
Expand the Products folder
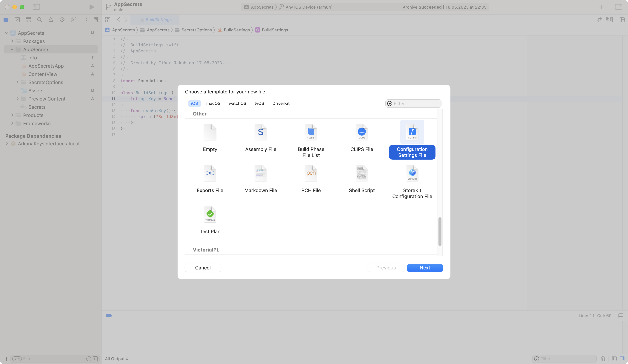point(12,115)
